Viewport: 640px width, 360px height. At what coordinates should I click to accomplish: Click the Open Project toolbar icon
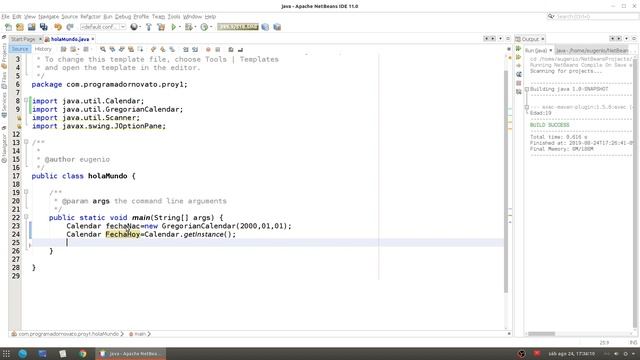[32, 27]
